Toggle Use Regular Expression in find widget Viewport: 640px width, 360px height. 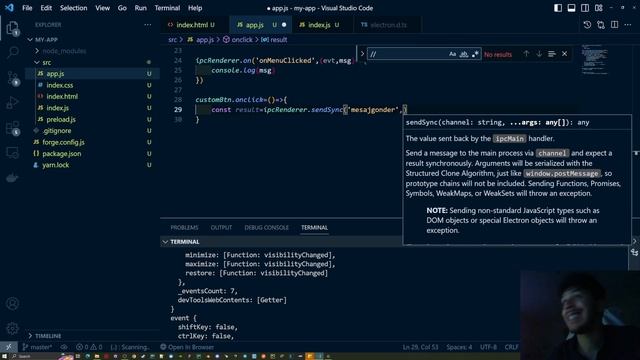475,54
